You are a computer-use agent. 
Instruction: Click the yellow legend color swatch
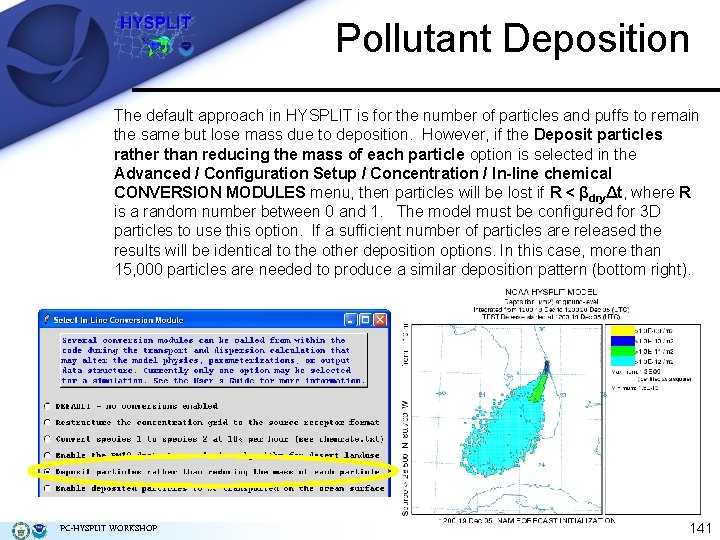click(622, 331)
